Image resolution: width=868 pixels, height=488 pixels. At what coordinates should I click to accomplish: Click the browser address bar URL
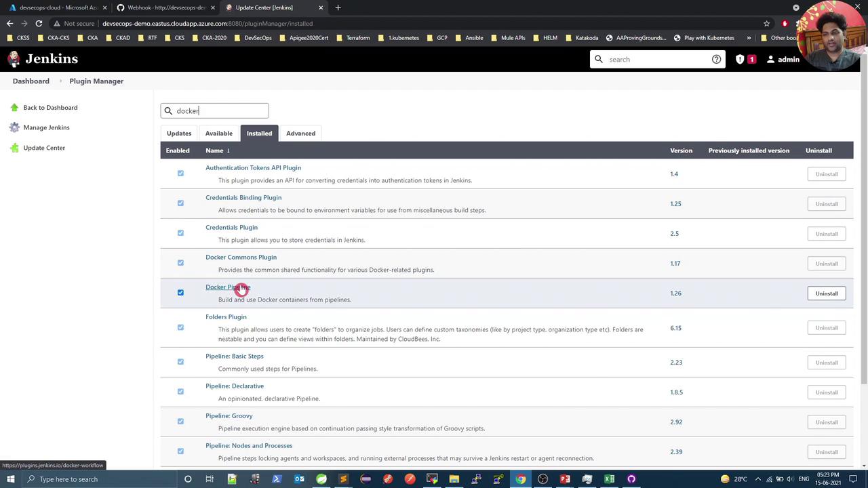(x=208, y=24)
